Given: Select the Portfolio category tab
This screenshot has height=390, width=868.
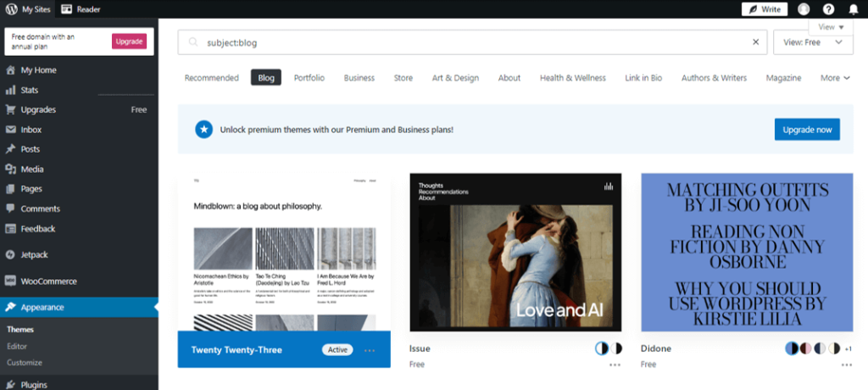Looking at the screenshot, I should point(309,78).
